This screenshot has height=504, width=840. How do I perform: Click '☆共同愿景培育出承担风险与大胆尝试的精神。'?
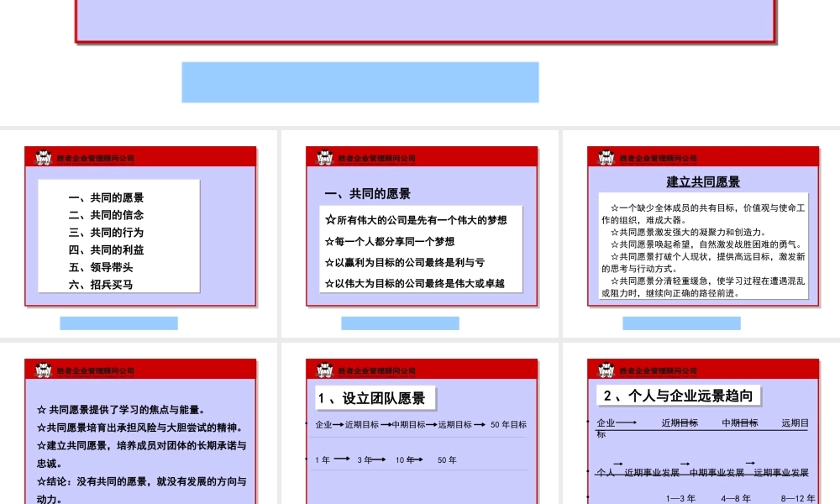[141, 428]
